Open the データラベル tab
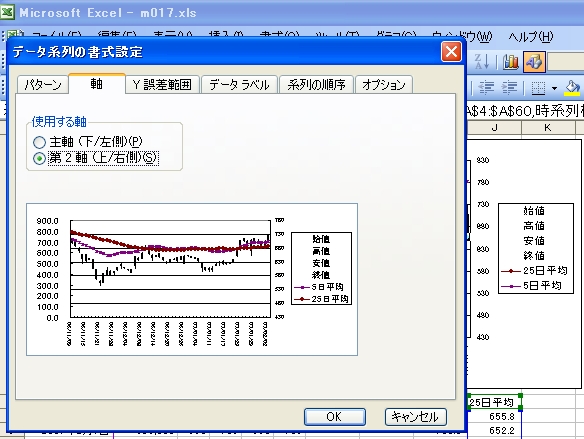Screen dimensions: 584x439 239,85
